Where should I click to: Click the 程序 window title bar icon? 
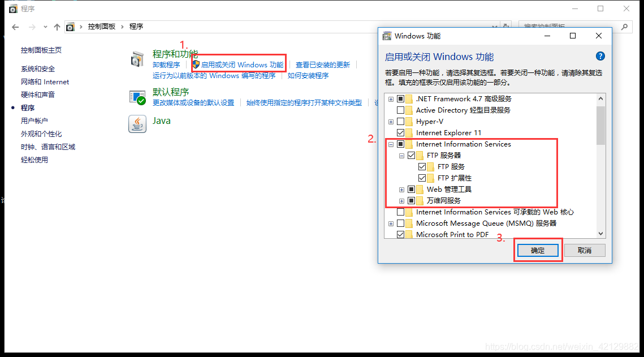(x=13, y=8)
